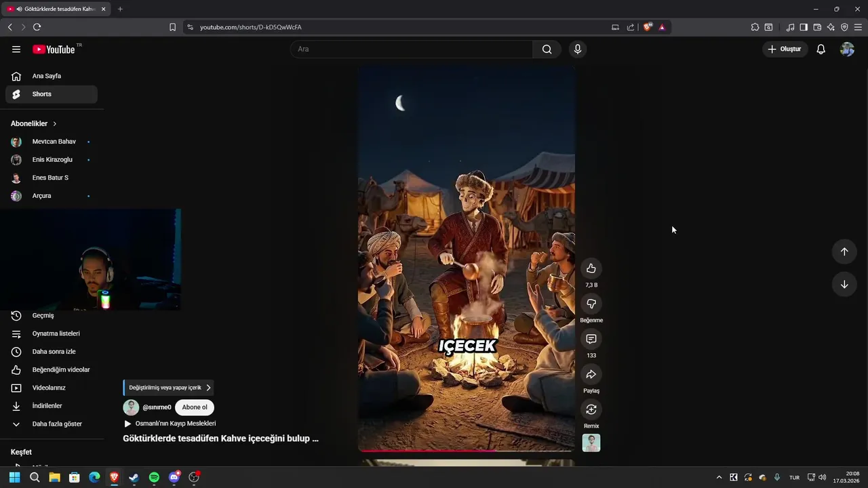Image resolution: width=868 pixels, height=488 pixels.
Task: Open the taskbar volume control
Action: click(823, 477)
